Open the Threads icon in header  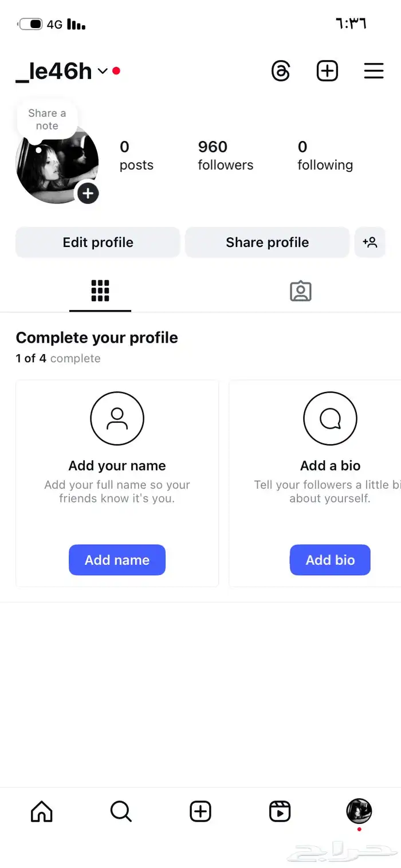281,71
